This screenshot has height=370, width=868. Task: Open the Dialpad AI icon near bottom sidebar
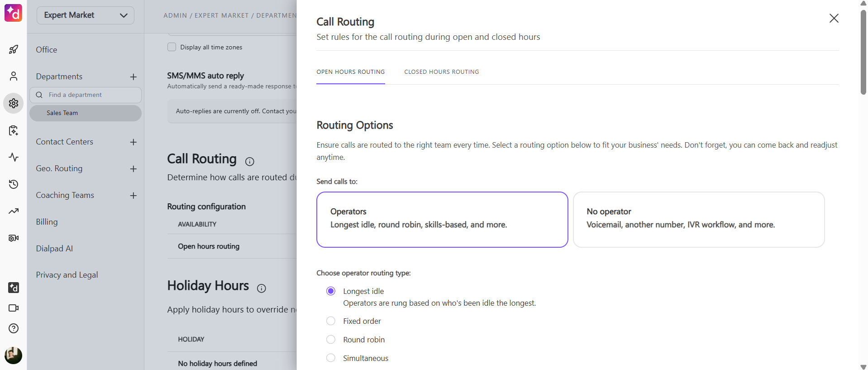(14, 288)
